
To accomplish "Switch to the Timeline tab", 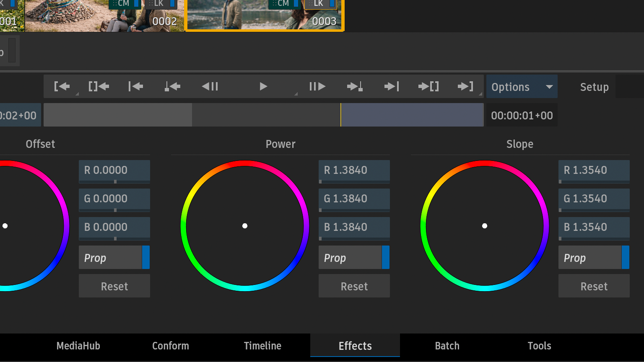I will (x=262, y=346).
